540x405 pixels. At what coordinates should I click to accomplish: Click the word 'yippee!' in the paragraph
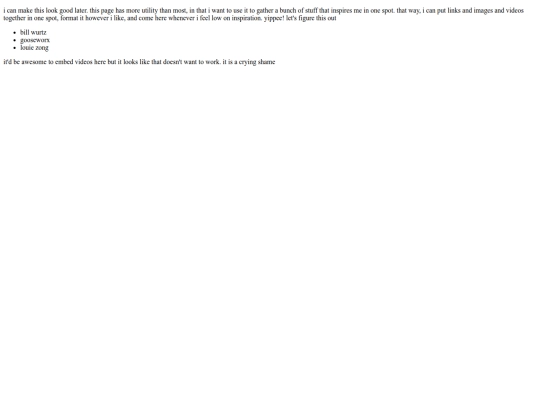coord(274,18)
